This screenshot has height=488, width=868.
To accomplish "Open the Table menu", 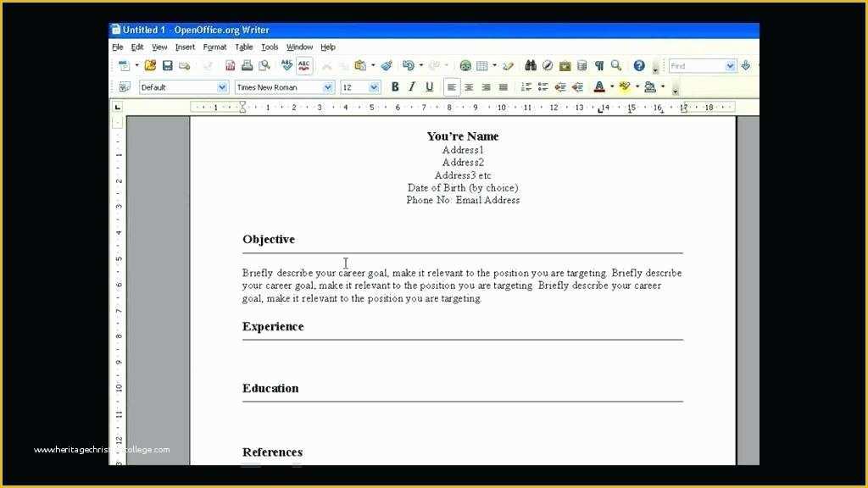I will 243,47.
